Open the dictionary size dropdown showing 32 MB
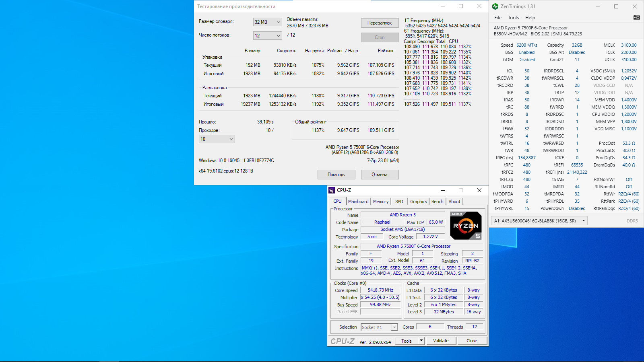The width and height of the screenshot is (644, 362). click(x=267, y=22)
